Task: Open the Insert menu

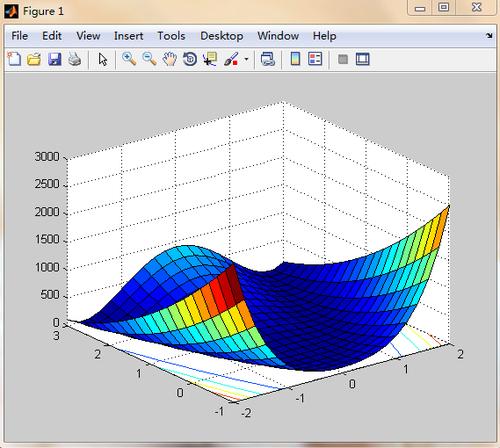Action: (x=128, y=36)
